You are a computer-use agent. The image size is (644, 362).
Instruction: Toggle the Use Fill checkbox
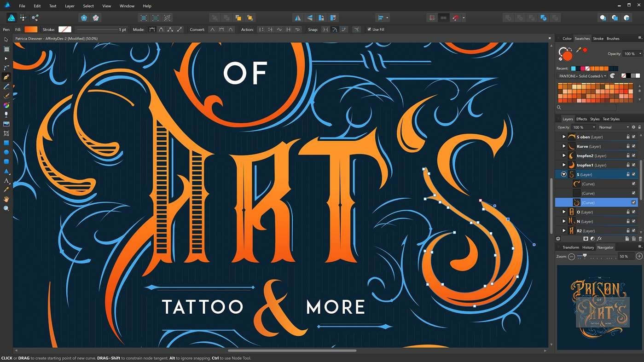(x=369, y=29)
